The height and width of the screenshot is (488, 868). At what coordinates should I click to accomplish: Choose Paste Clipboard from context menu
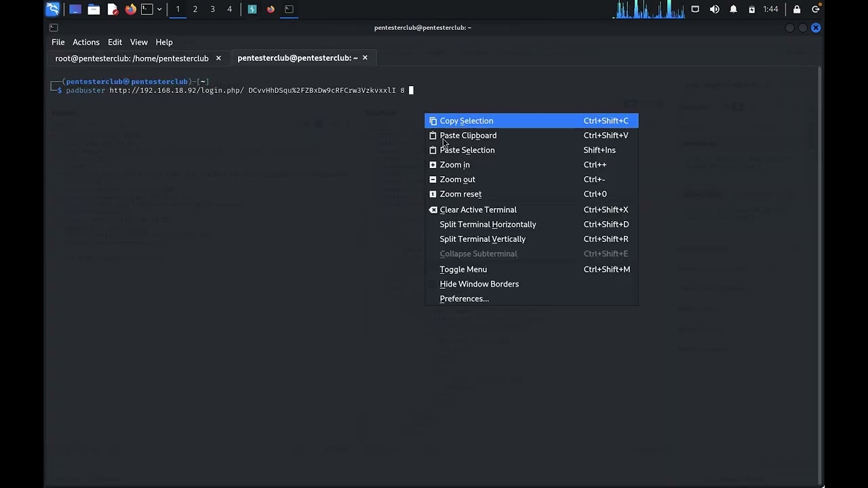pyautogui.click(x=532, y=136)
